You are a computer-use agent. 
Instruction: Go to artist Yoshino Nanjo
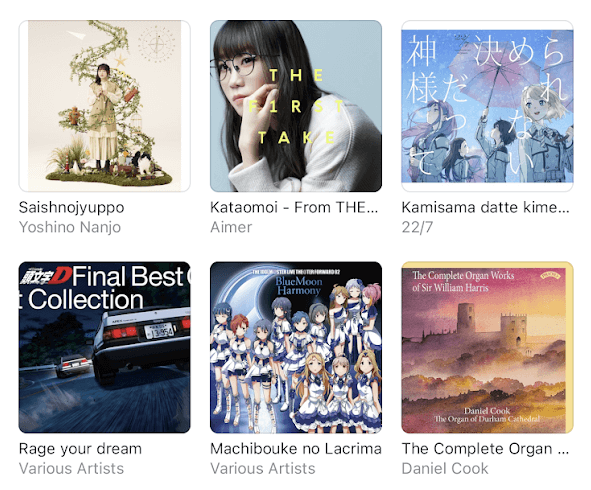coord(70,227)
